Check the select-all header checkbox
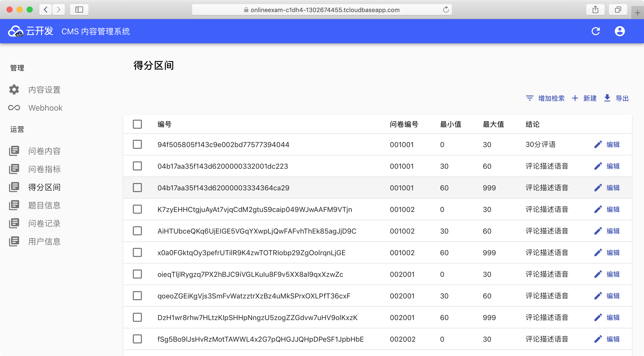 (137, 124)
